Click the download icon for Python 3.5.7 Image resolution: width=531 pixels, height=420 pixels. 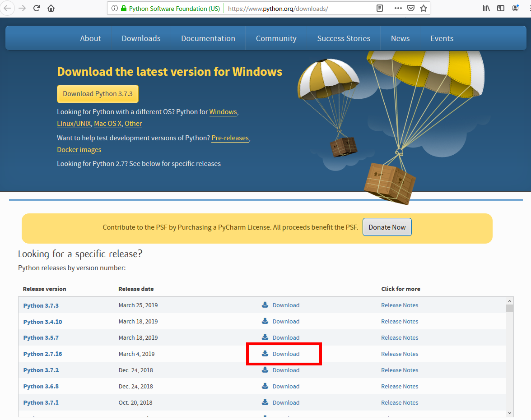click(x=265, y=337)
